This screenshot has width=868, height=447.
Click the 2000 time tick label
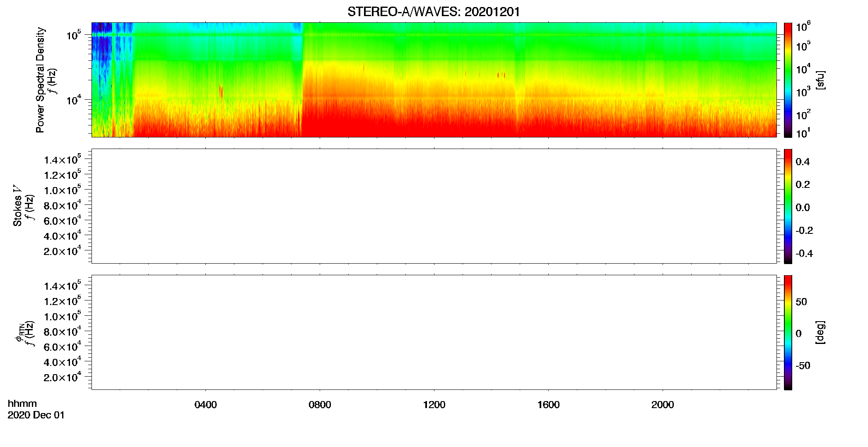[663, 405]
